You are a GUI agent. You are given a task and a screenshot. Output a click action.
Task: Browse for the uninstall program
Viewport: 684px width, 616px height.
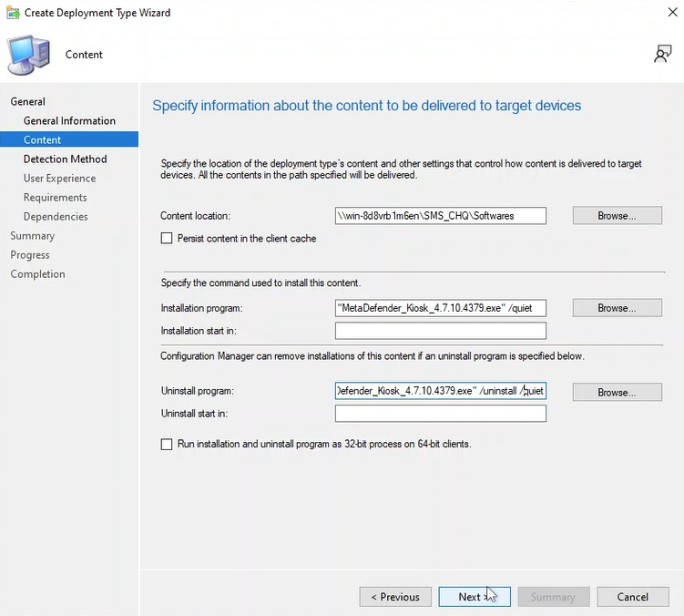[617, 392]
